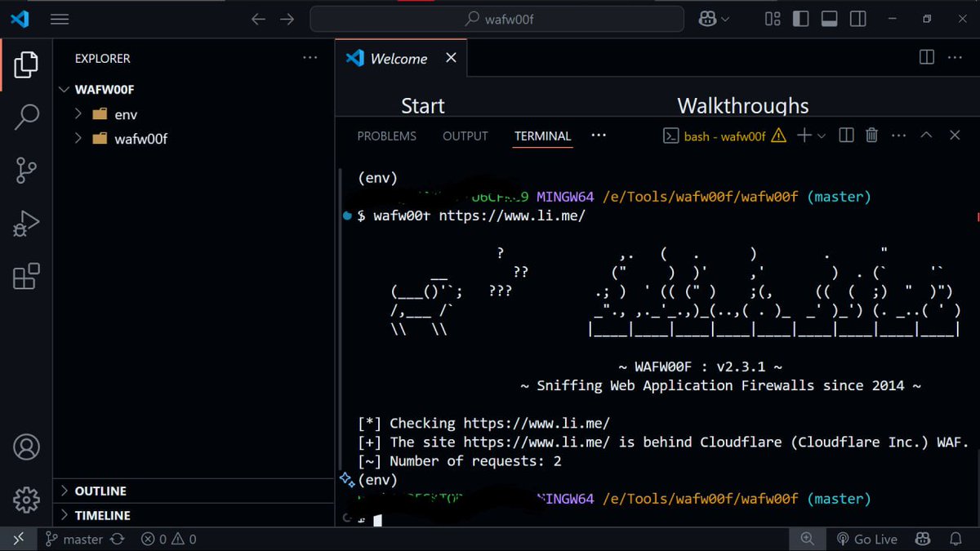980x551 pixels.
Task: Open the master branch in status bar
Action: [73, 540]
